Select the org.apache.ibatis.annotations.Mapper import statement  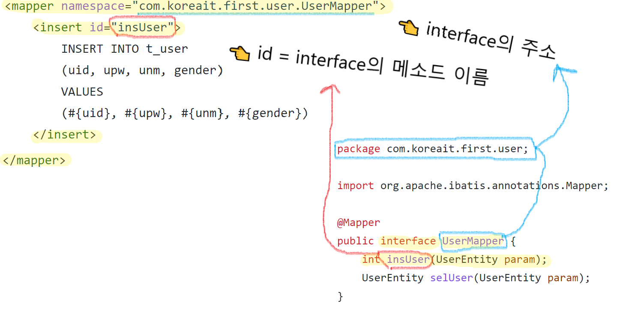click(x=472, y=185)
